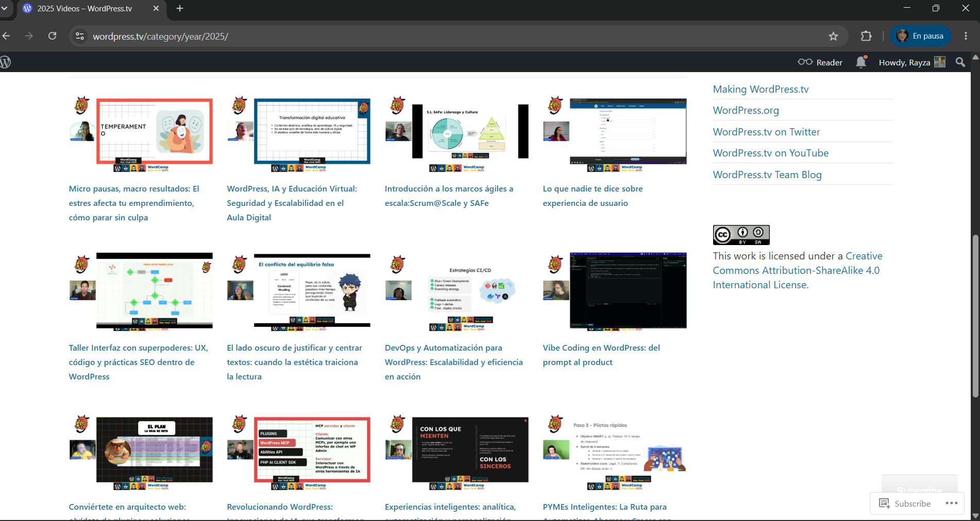Image resolution: width=980 pixels, height=521 pixels.
Task: Open the Estrategias CI/CD video thumbnail
Action: [457, 291]
